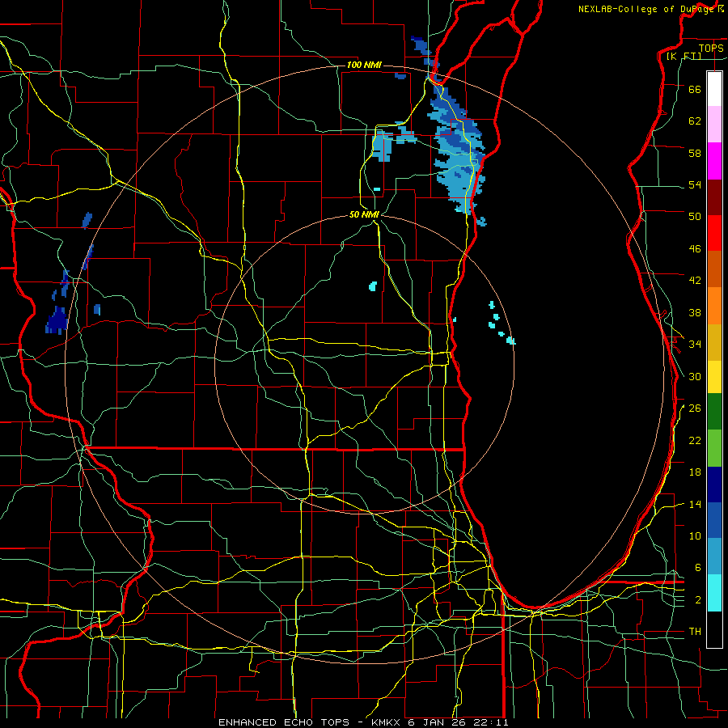Image resolution: width=728 pixels, height=728 pixels.
Task: Click the "42" legend value
Action: tap(695, 280)
